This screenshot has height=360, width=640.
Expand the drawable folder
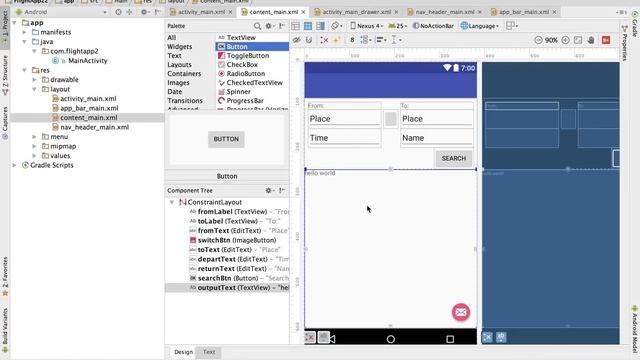pyautogui.click(x=34, y=80)
